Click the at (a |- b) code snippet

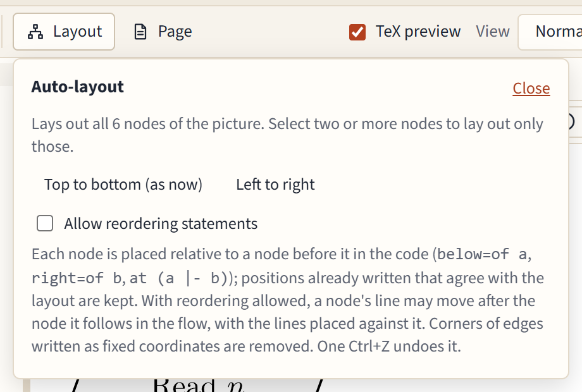178,278
